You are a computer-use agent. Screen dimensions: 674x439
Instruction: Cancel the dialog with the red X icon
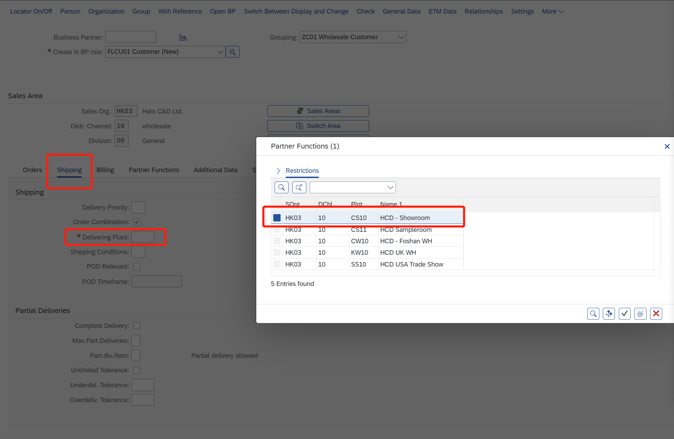tap(656, 314)
